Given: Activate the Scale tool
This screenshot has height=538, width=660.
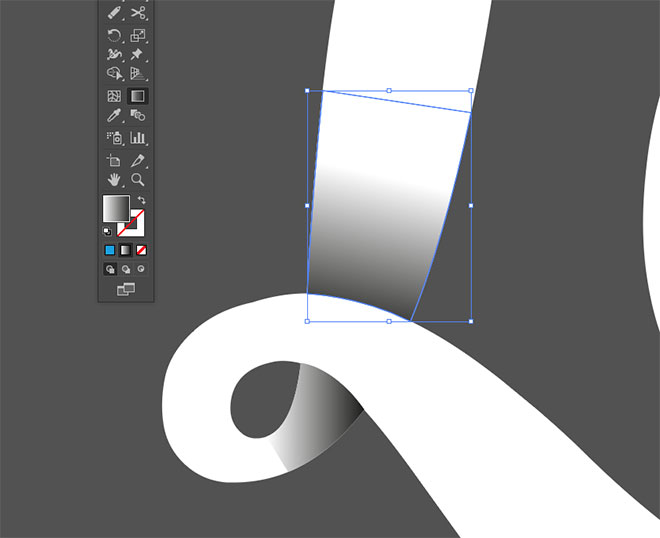Looking at the screenshot, I should pyautogui.click(x=138, y=35).
